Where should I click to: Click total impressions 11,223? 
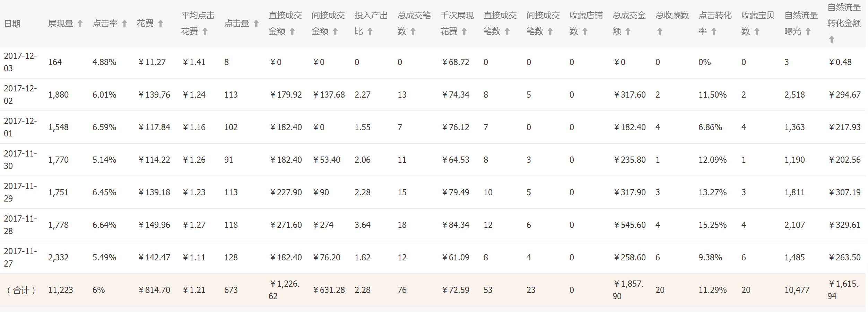pos(61,290)
